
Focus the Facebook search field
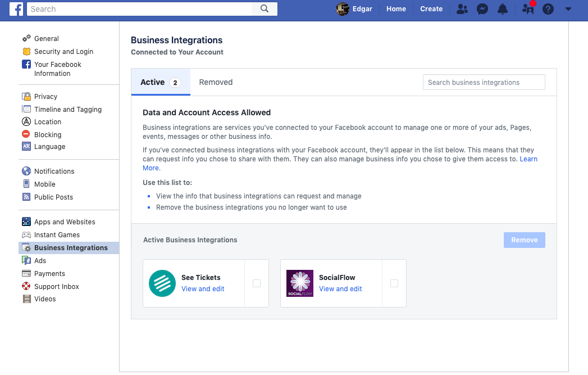[x=139, y=8]
